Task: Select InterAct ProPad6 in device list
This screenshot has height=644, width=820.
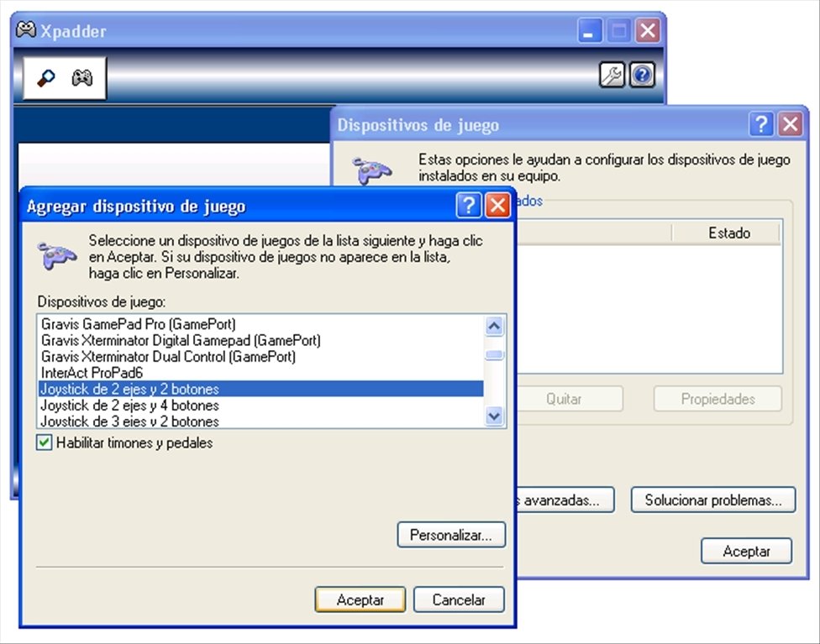Action: (260, 373)
